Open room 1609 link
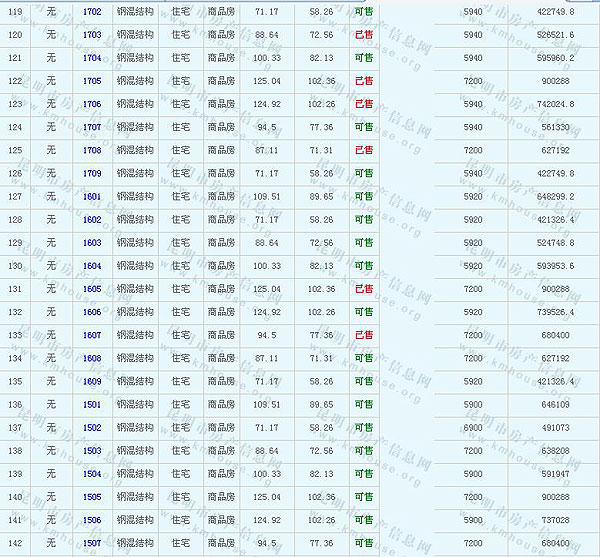600x557 pixels. click(92, 381)
